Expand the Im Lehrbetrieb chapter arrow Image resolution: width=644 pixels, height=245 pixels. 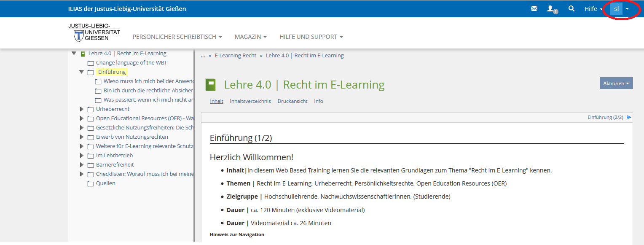(x=82, y=156)
